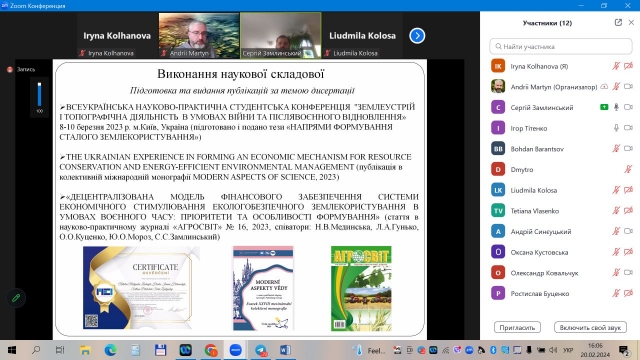
Task: Click Bohdan Barantsov's camera icon
Action: pyautogui.click(x=629, y=149)
